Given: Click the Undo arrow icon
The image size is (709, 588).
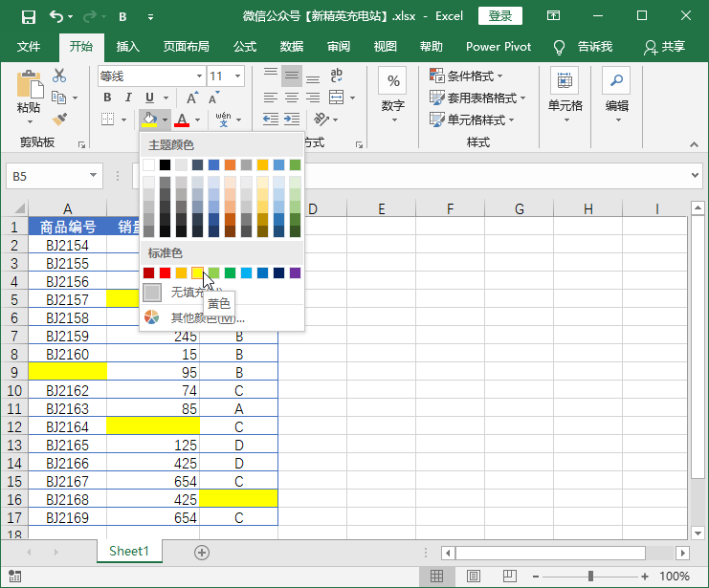Looking at the screenshot, I should (56, 16).
